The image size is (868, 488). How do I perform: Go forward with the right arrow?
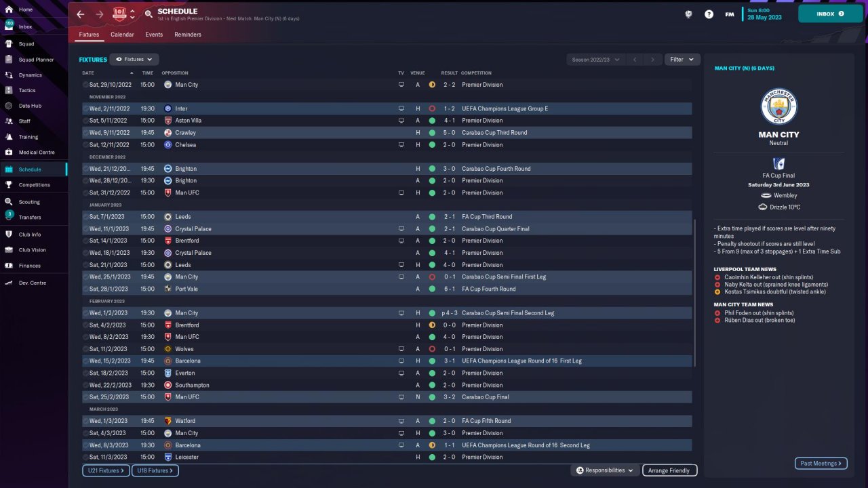tap(100, 14)
